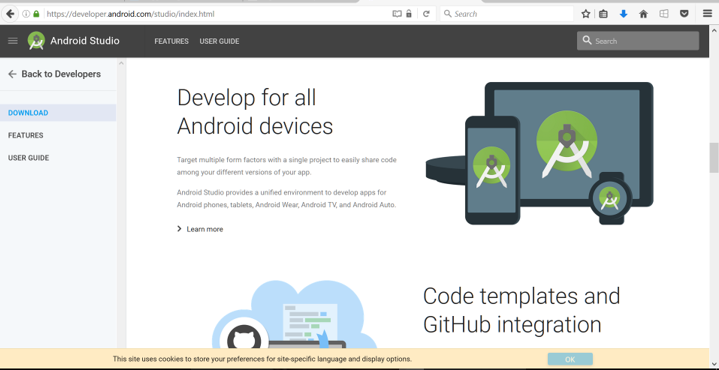Click the blue downloads arrow icon

[623, 14]
